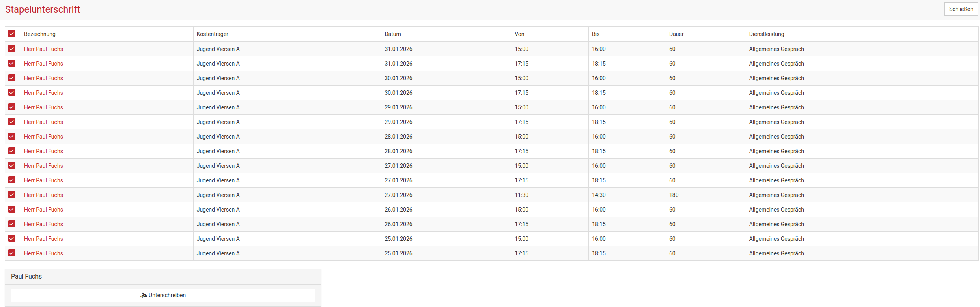Click the Dienstleistung column header

(767, 34)
